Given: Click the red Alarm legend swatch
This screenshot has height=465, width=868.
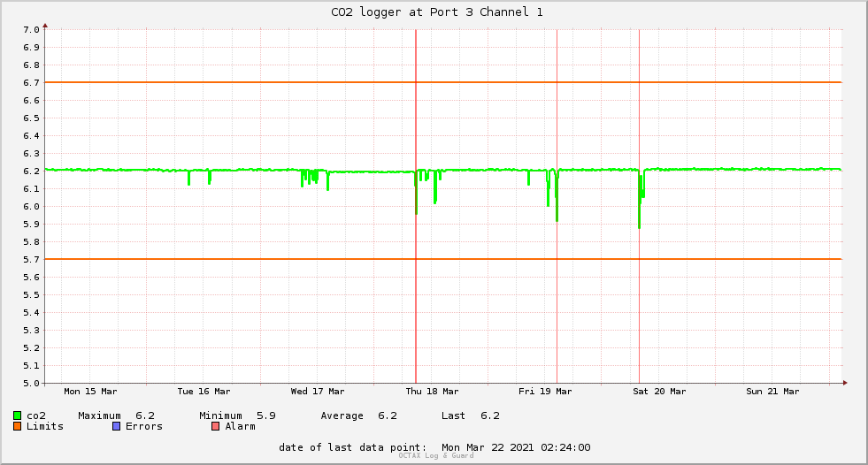Looking at the screenshot, I should (216, 426).
